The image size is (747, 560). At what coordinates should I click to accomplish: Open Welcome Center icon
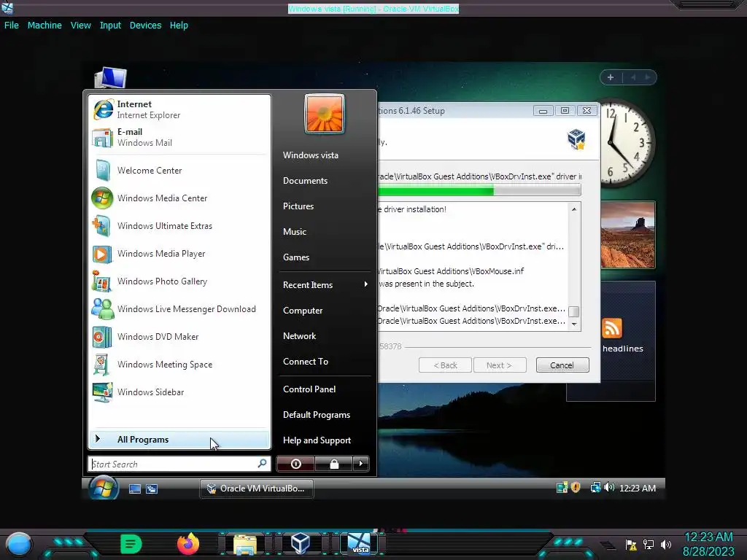(x=179, y=171)
